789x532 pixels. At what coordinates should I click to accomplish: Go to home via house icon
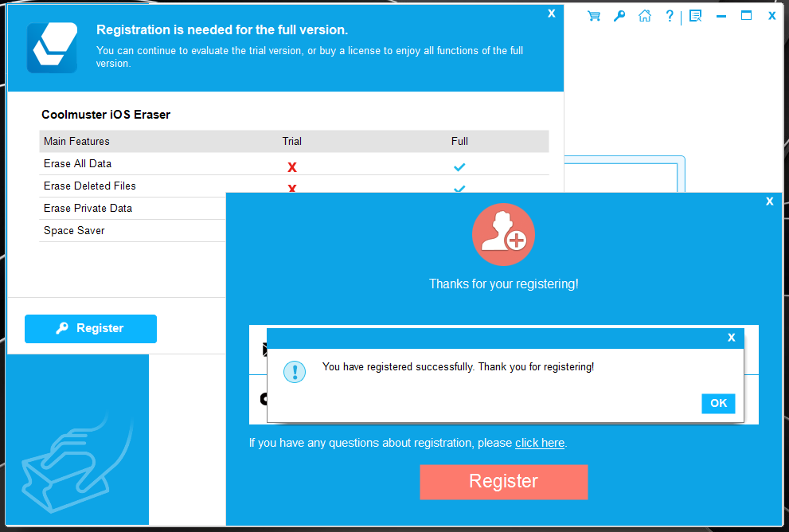[645, 16]
